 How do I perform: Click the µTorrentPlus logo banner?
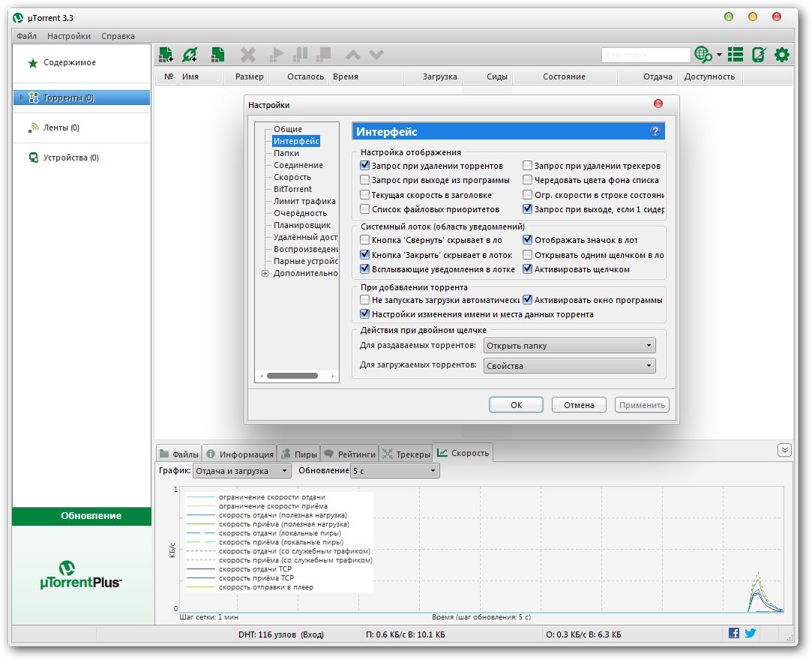tap(81, 575)
